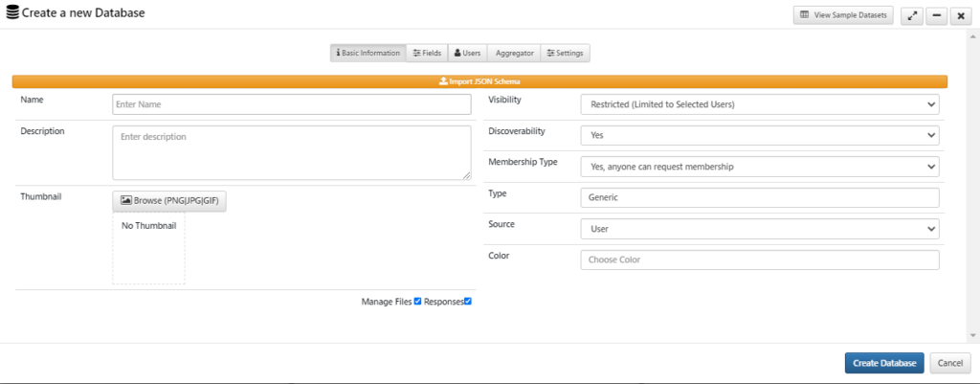Switch to the Aggregator tab
Viewport: 980px width, 384px height.
click(514, 54)
